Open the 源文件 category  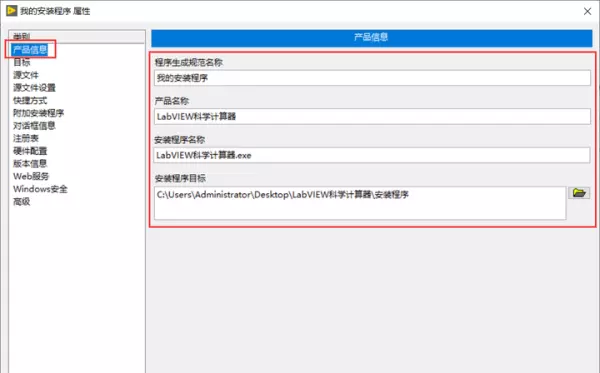coord(26,75)
